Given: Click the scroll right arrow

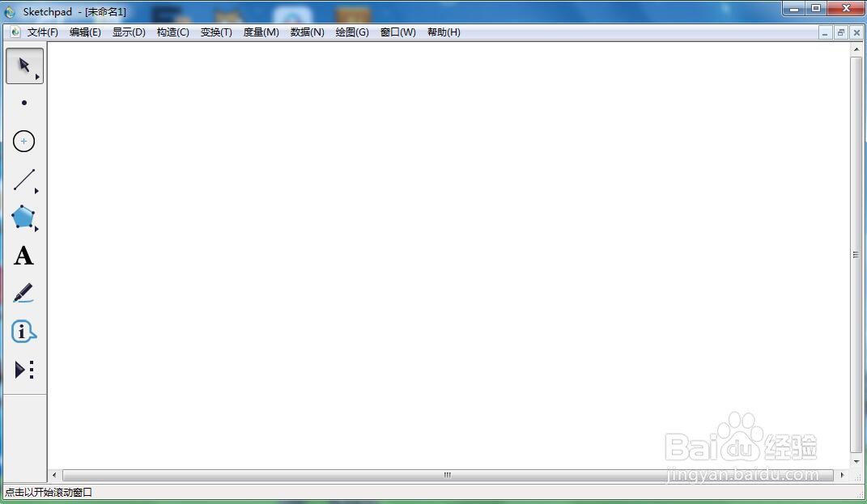Looking at the screenshot, I should (842, 475).
